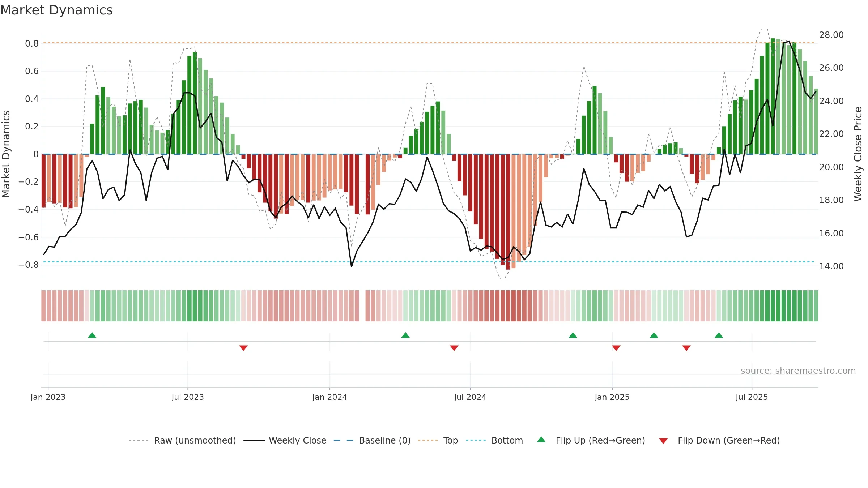
Task: Click the source: sharemaestro.com text
Action: [798, 371]
